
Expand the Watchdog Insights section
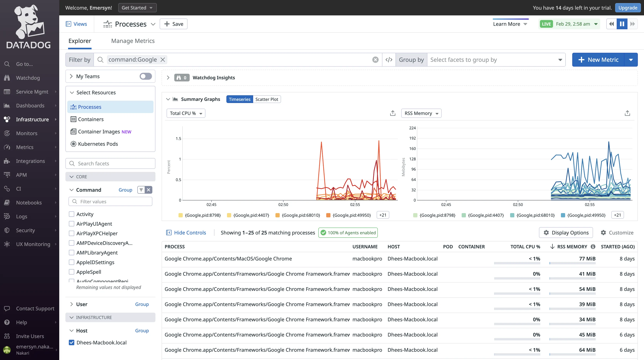tap(168, 78)
